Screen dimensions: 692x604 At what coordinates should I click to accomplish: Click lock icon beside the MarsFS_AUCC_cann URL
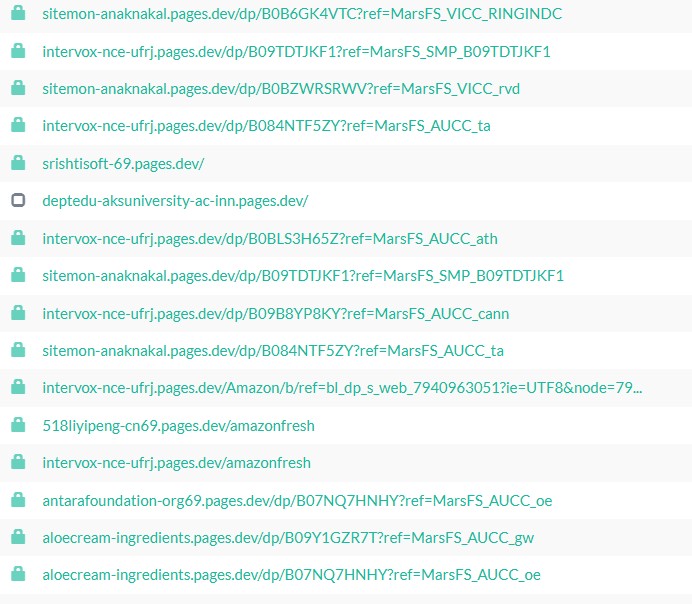(x=18, y=313)
